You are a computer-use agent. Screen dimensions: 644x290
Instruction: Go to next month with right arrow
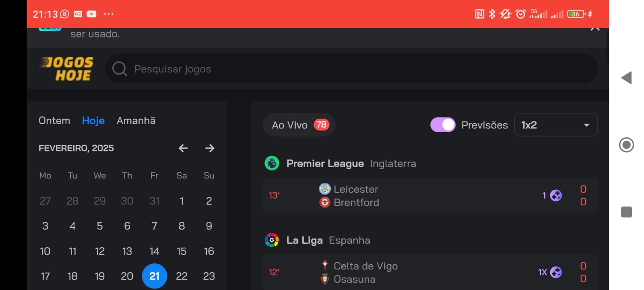tap(210, 148)
